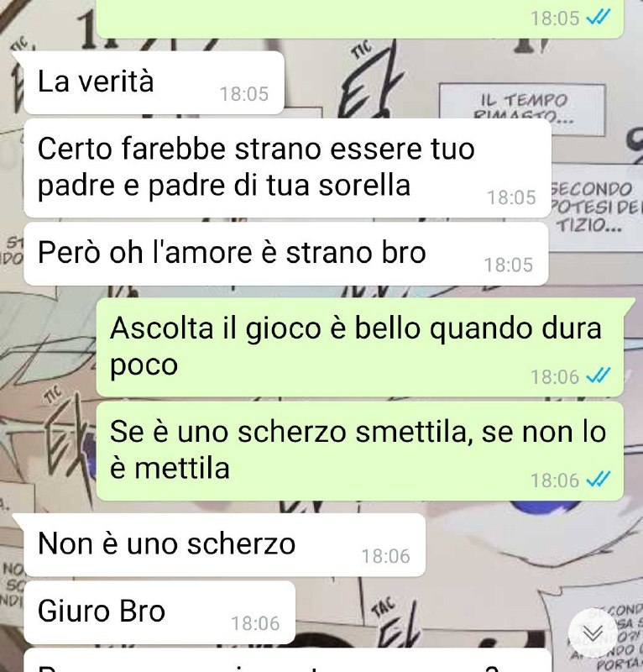Select the 'La verità' message bubble
The image size is (643, 672).
pos(154,82)
